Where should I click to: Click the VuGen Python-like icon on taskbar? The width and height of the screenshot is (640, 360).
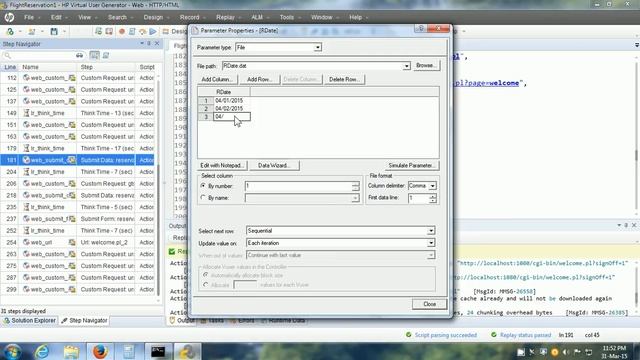click(187, 351)
